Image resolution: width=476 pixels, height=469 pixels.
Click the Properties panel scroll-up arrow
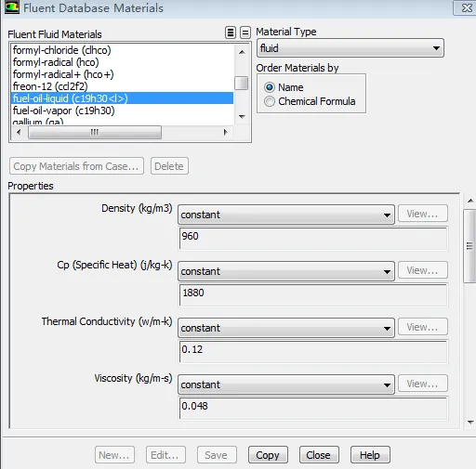[470, 201]
